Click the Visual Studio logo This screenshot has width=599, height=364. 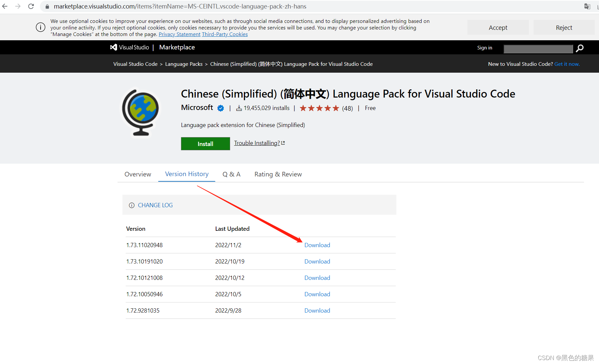click(130, 47)
